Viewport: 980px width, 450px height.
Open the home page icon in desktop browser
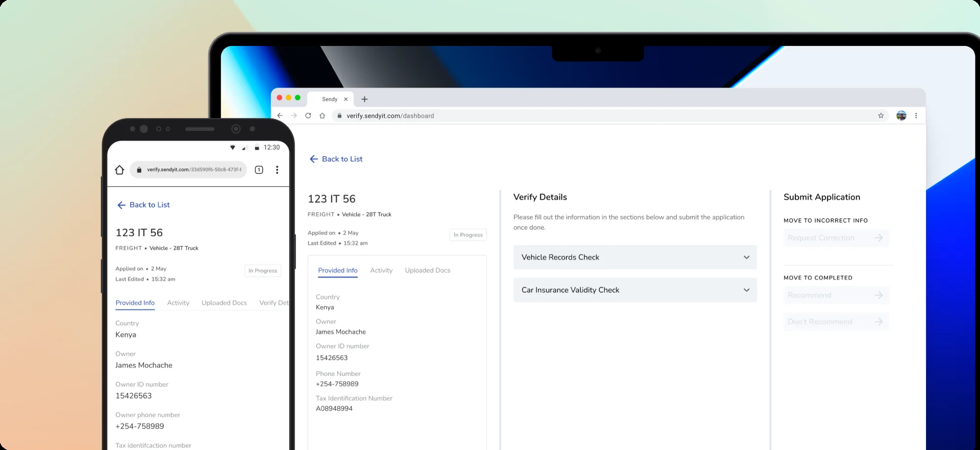click(x=322, y=116)
